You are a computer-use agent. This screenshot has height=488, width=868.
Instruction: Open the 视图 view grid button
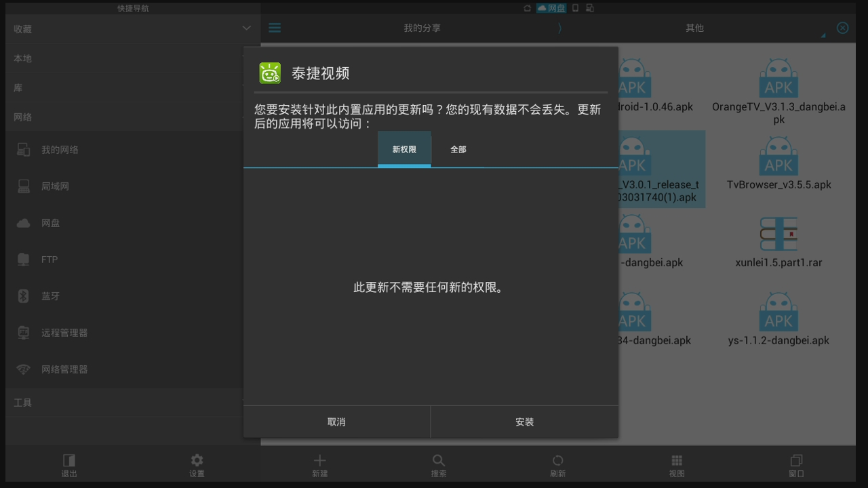click(x=677, y=465)
